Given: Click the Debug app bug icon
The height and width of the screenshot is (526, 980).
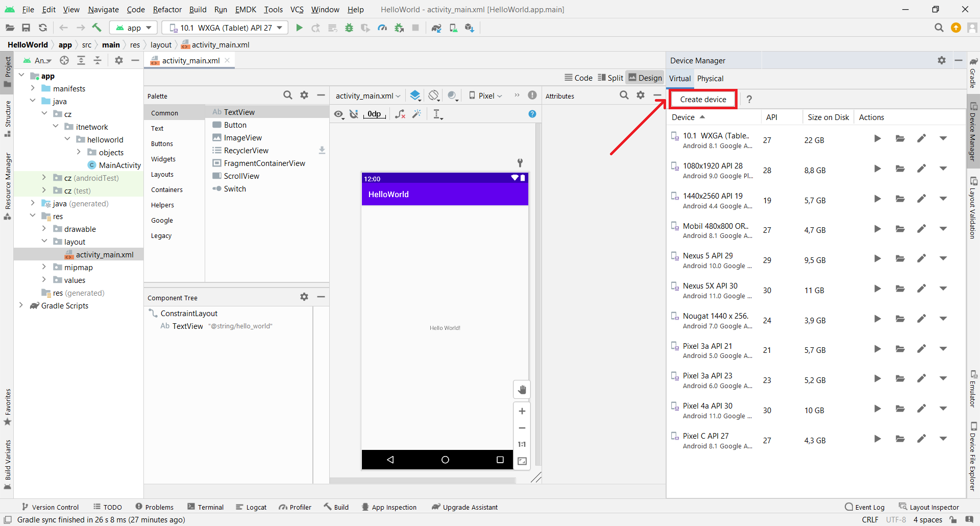Looking at the screenshot, I should click(349, 28).
